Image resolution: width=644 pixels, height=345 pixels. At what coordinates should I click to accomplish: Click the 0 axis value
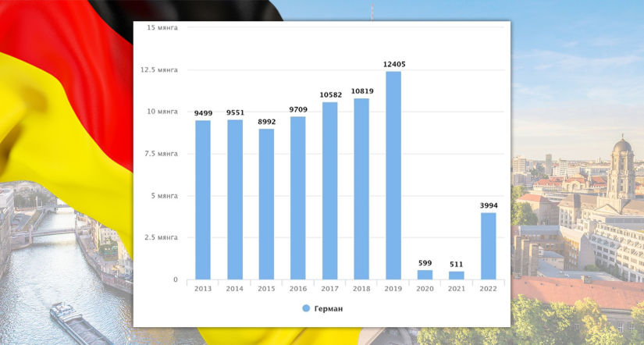[x=176, y=279]
